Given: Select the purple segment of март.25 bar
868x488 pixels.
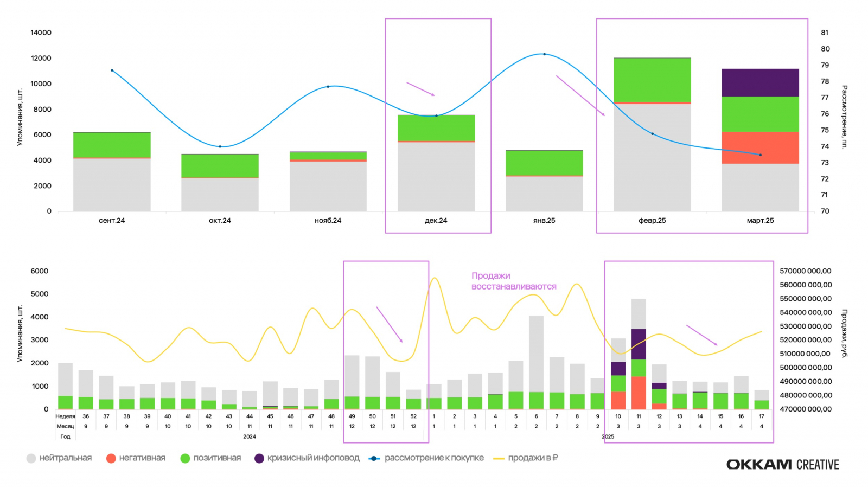Looking at the screenshot, I should 760,82.
